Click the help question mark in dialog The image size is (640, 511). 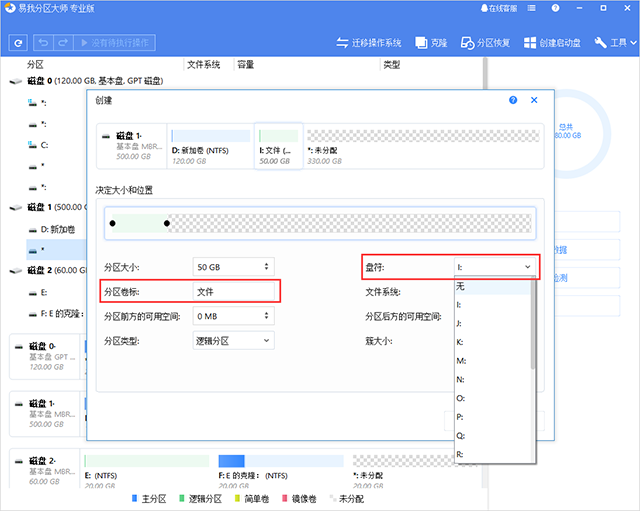click(513, 101)
